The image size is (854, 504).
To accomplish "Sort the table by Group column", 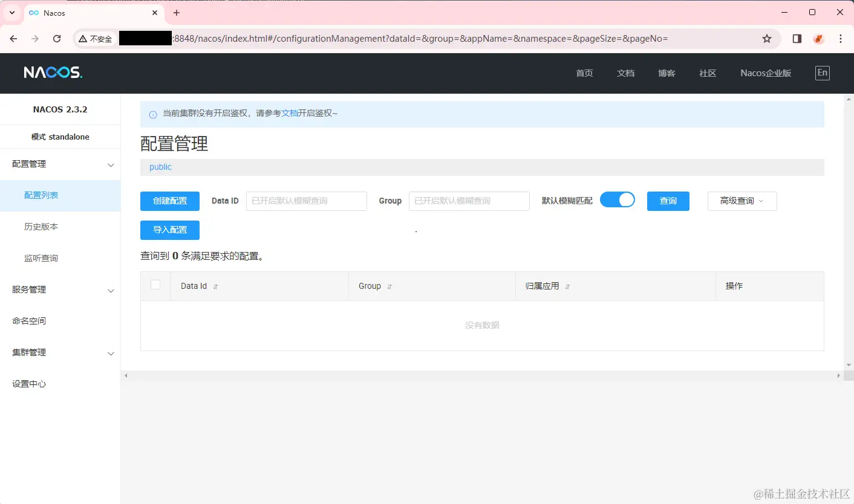I will click(x=390, y=286).
